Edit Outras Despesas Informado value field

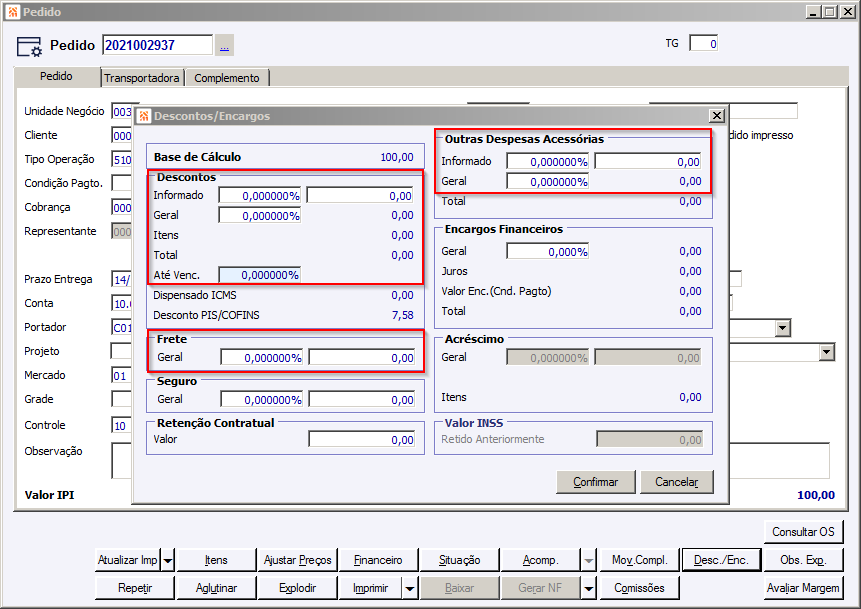[x=648, y=161]
